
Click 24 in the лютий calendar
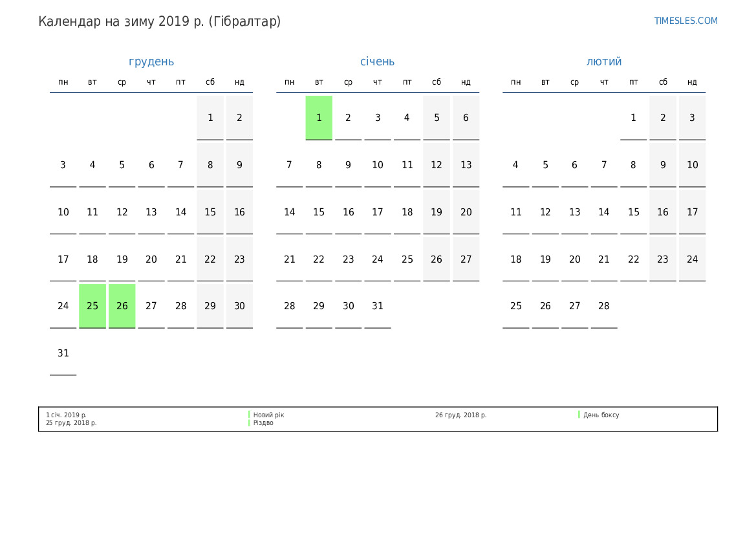click(693, 259)
